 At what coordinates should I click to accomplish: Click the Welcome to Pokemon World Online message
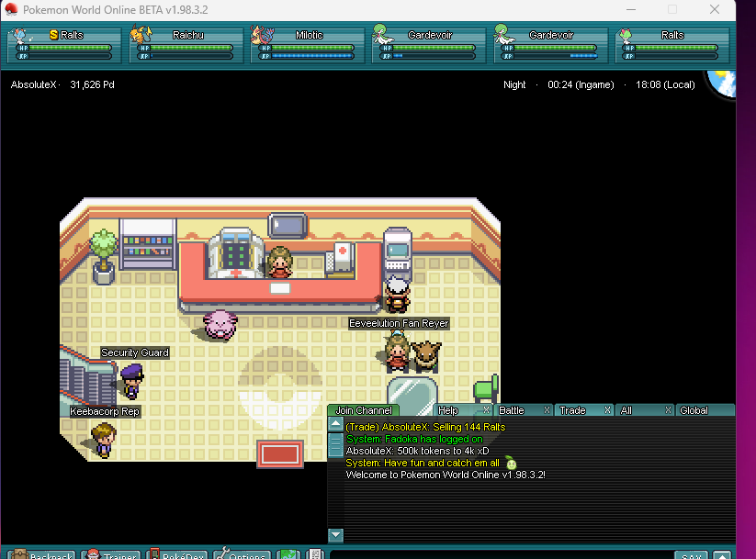click(x=446, y=475)
